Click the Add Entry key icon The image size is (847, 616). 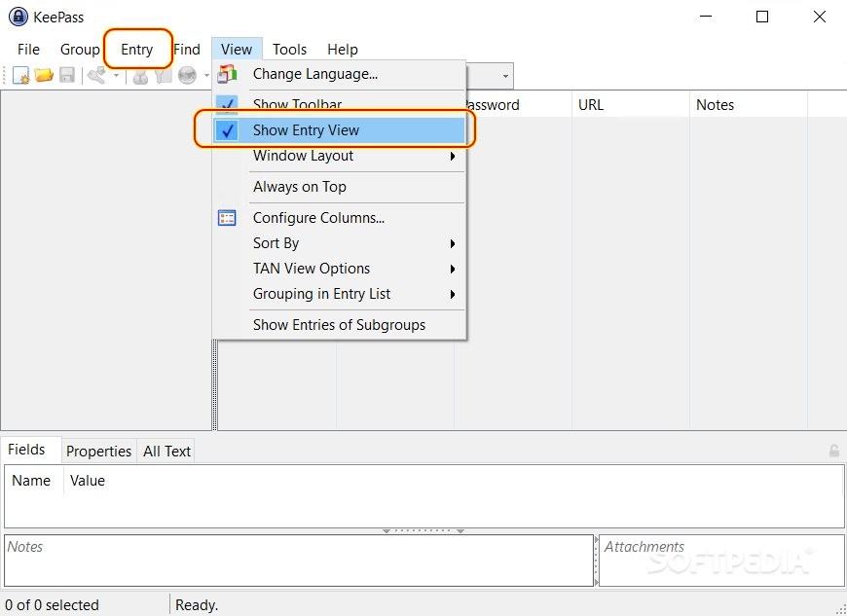tap(97, 75)
